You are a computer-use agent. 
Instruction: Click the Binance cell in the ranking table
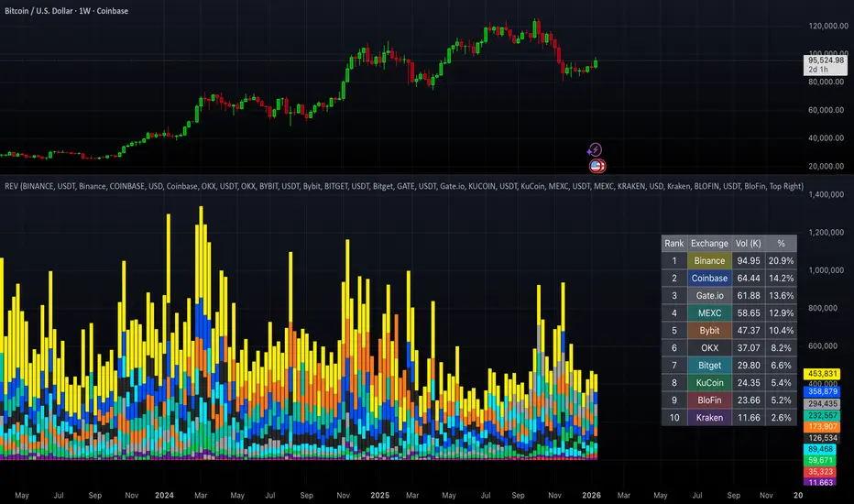pos(709,261)
